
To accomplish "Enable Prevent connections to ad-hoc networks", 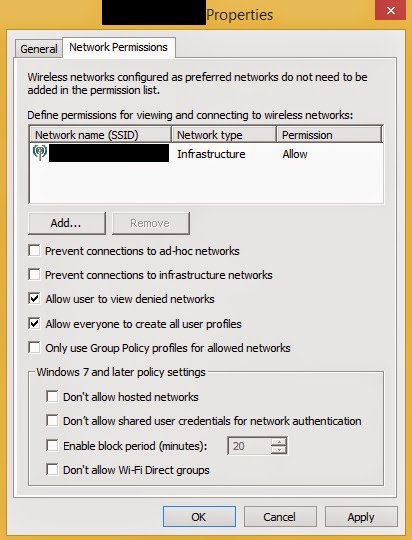I will coord(34,250).
